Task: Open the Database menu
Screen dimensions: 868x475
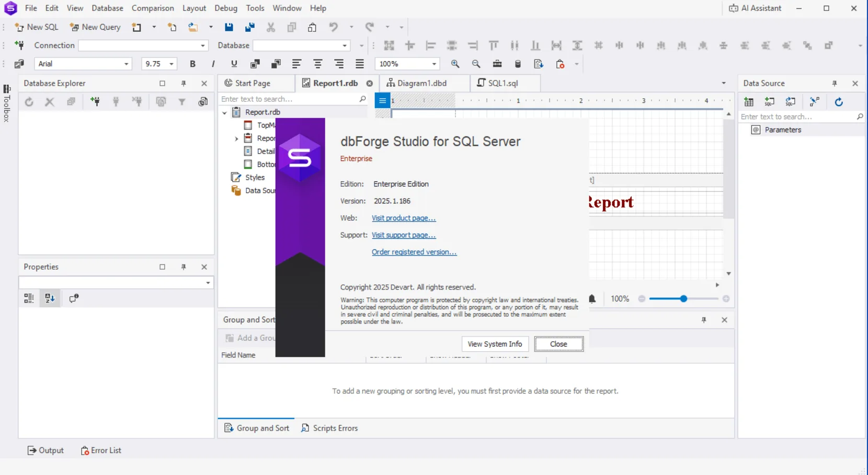Action: (x=107, y=8)
